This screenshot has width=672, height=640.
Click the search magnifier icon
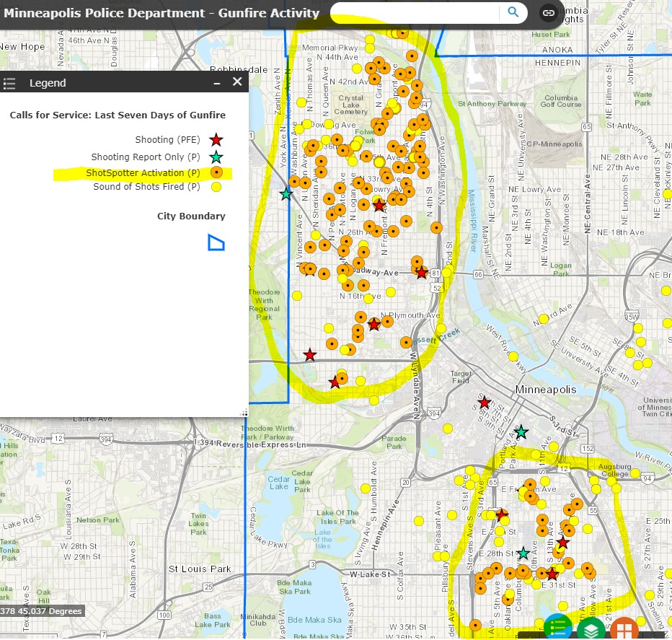click(x=513, y=12)
